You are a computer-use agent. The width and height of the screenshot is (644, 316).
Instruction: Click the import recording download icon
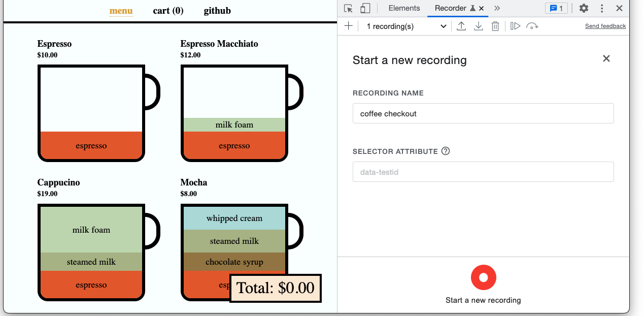tap(478, 26)
